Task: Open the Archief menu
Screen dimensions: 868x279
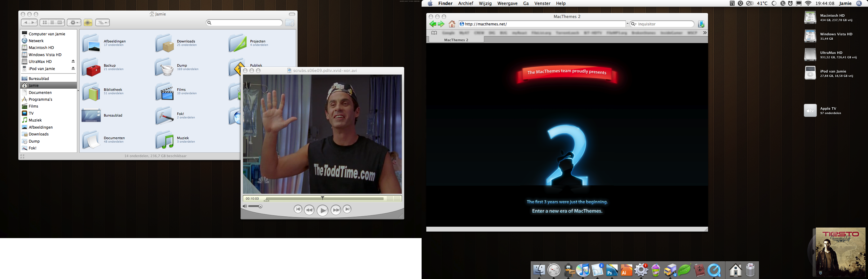Action: (x=465, y=3)
